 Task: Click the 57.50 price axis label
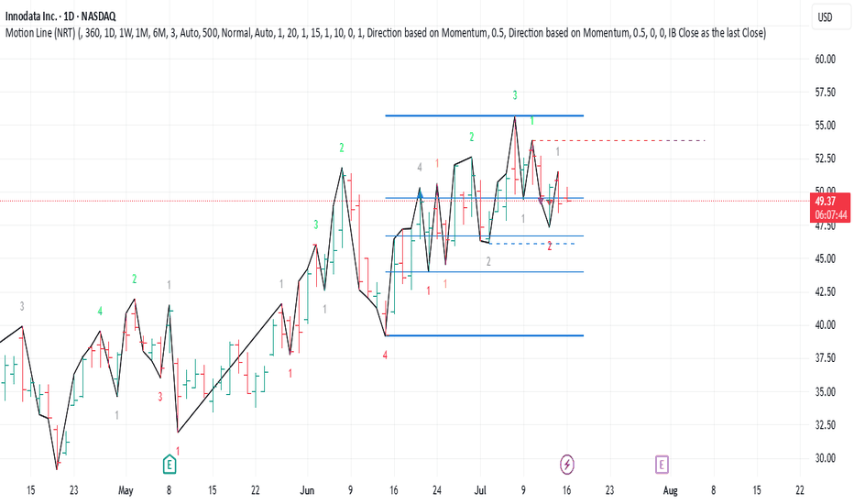click(x=825, y=92)
